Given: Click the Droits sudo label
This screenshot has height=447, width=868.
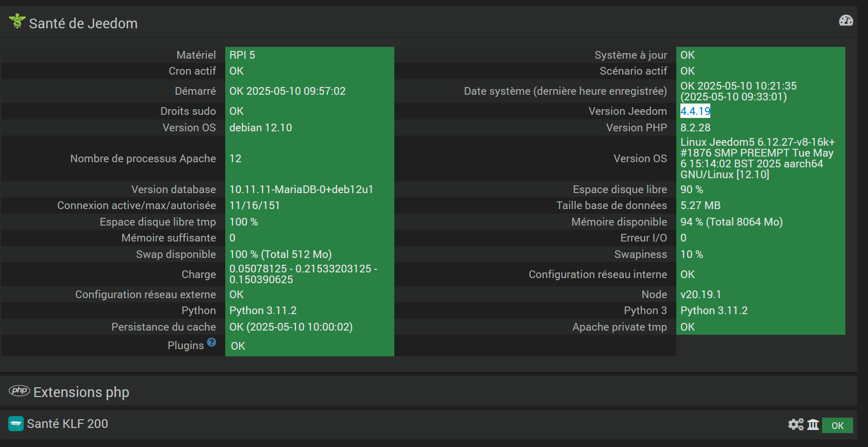Looking at the screenshot, I should [188, 111].
